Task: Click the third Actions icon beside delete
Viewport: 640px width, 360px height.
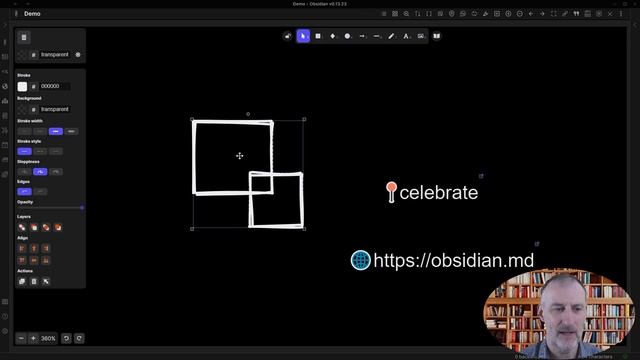Action: (x=46, y=281)
